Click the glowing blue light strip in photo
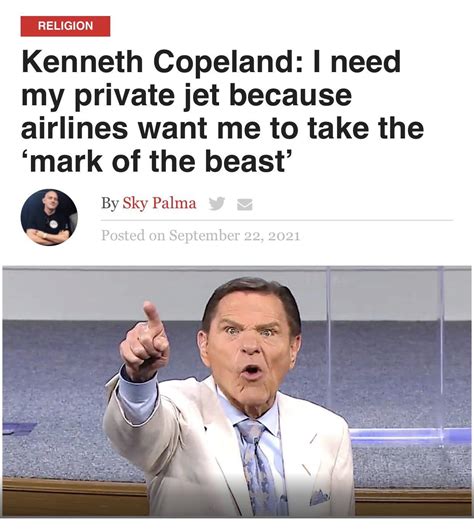 pos(410,434)
